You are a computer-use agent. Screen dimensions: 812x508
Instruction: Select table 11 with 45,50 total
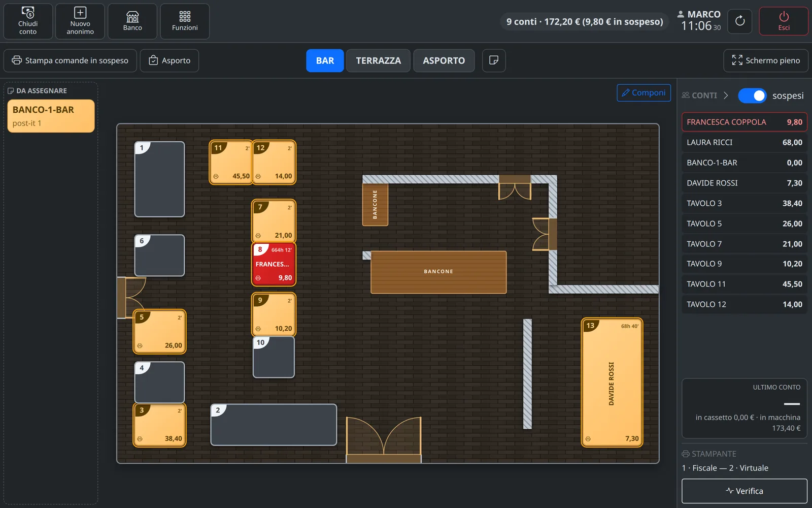(231, 162)
